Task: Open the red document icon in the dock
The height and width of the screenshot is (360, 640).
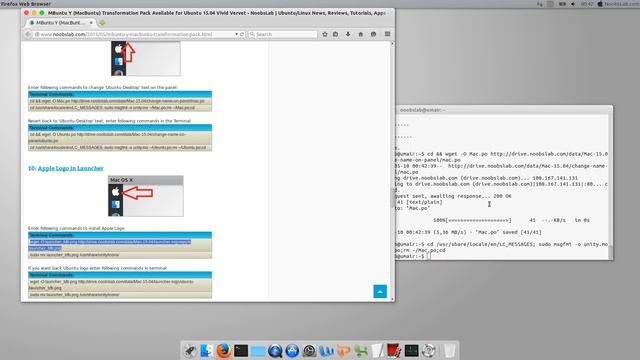Action: (394, 351)
